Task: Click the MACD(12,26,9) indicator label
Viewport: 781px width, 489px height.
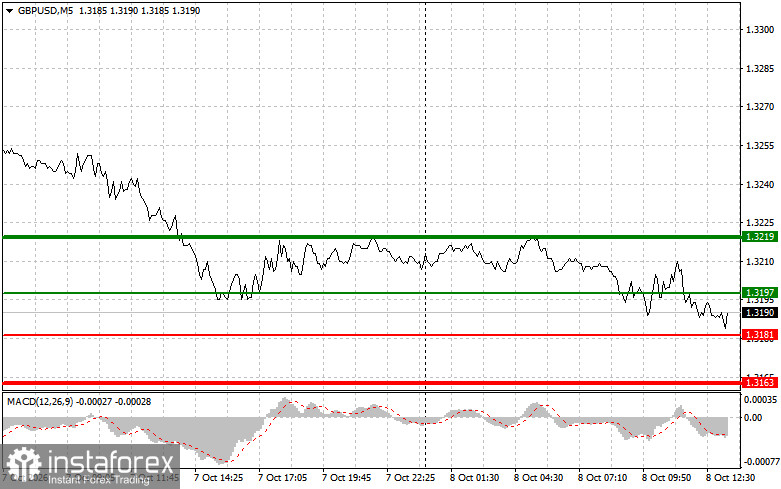Action: pyautogui.click(x=40, y=401)
